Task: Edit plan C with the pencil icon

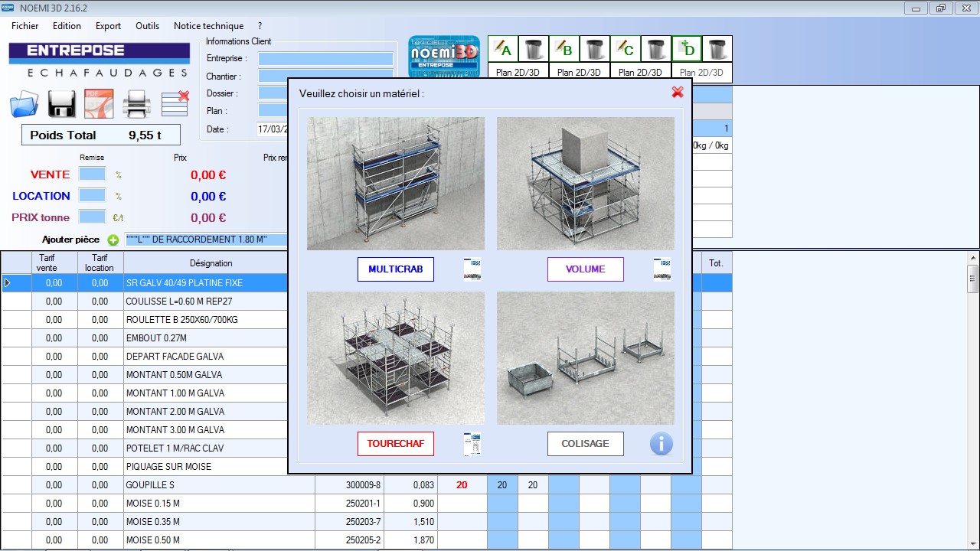Action: coord(626,49)
